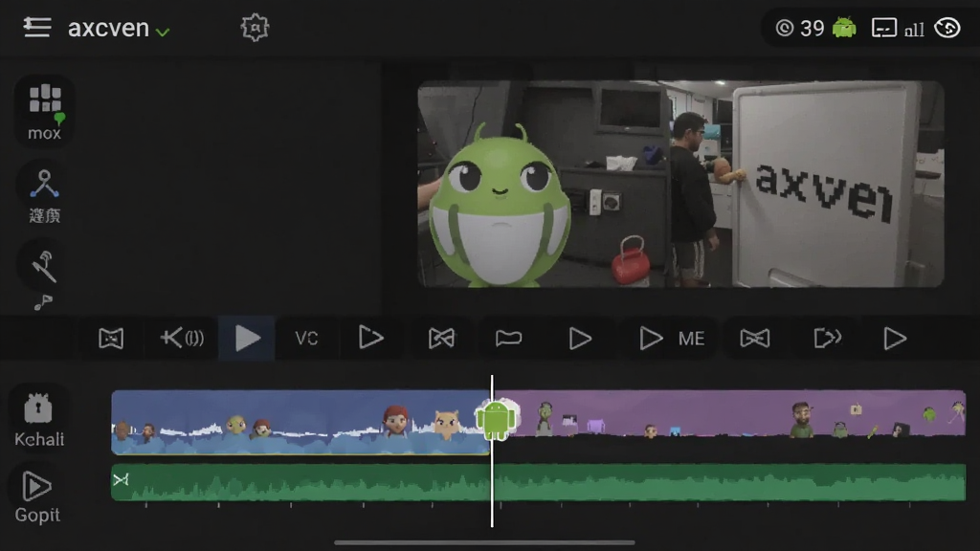Open settings with the gear icon

click(255, 28)
